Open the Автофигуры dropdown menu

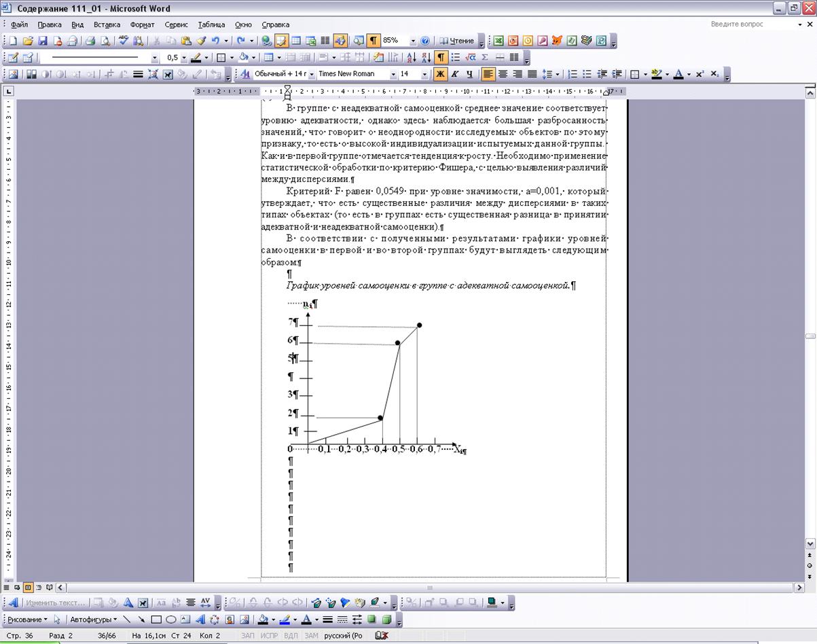point(93,620)
